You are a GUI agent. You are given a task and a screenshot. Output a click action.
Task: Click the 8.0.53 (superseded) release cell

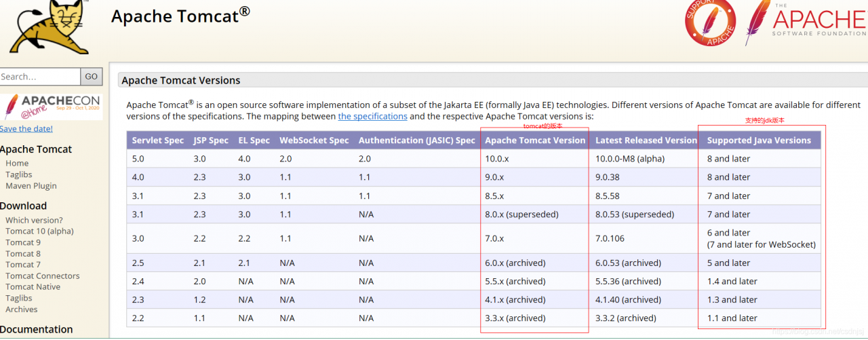pos(646,214)
